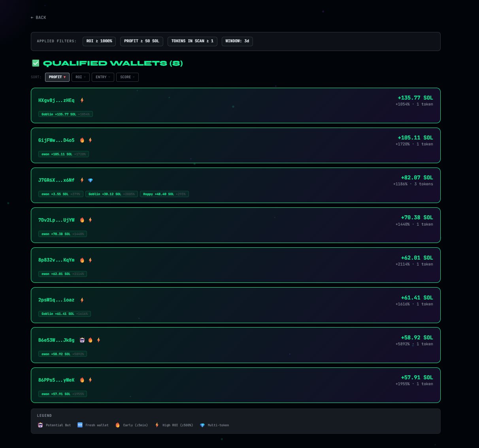Image resolution: width=479 pixels, height=448 pixels.
Task: Click the High ROI legend lightning icon
Action: pos(157,425)
